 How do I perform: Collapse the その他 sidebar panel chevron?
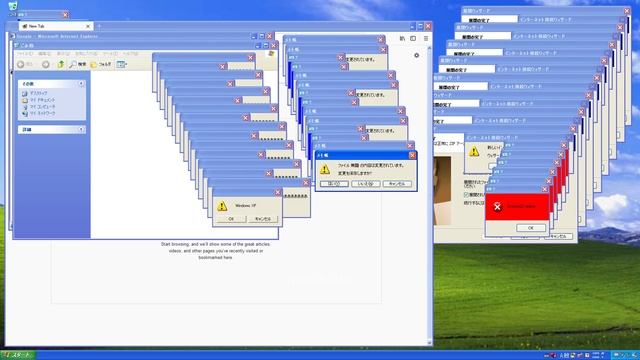[x=81, y=84]
